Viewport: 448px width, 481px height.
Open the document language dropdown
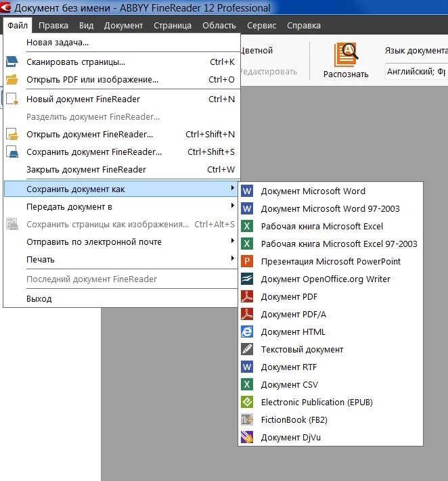pyautogui.click(x=416, y=72)
